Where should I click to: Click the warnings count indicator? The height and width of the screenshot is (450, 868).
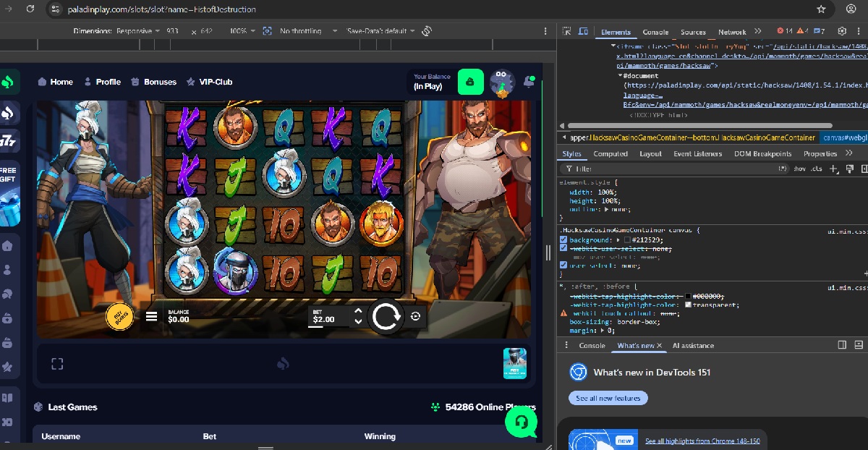point(802,31)
